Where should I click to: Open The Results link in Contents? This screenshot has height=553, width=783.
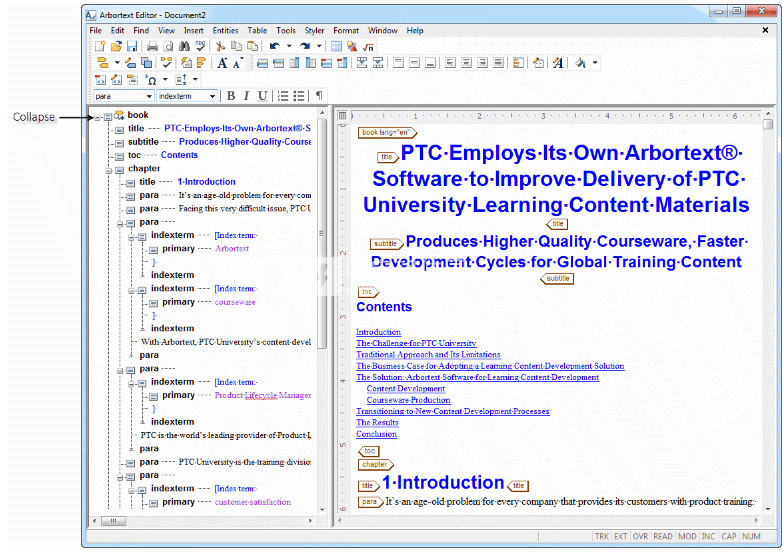point(377,423)
